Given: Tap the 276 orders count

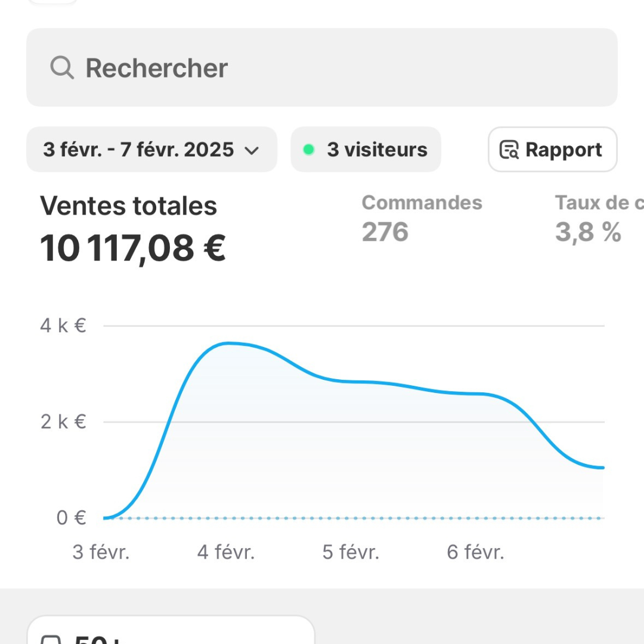Looking at the screenshot, I should (x=385, y=232).
